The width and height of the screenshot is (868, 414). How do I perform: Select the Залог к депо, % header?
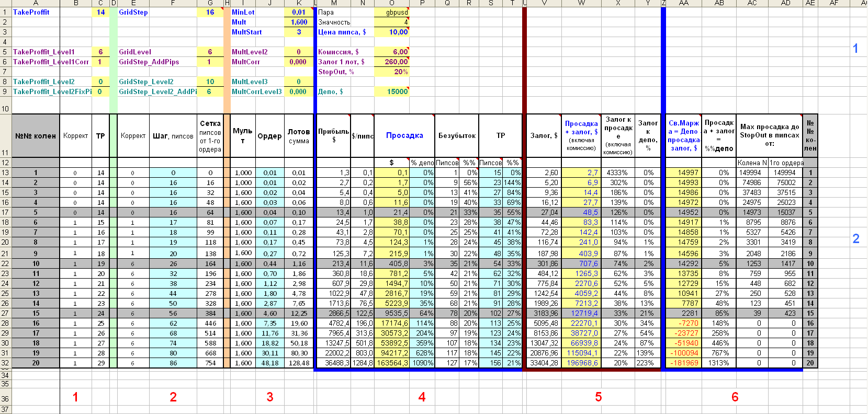pyautogui.click(x=648, y=135)
